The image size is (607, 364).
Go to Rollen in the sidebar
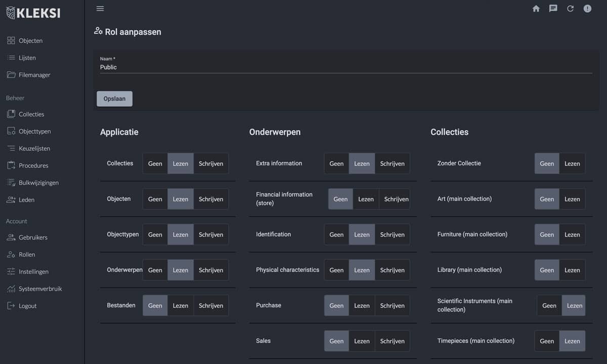(x=27, y=255)
